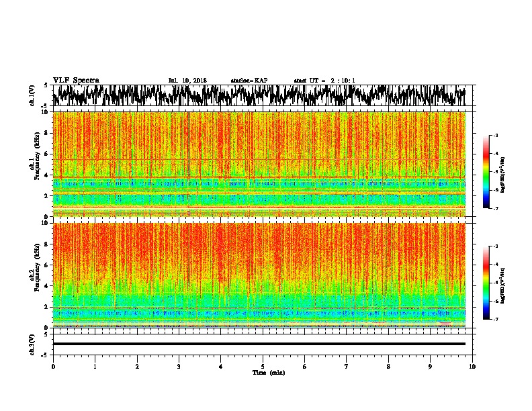Image resolution: width=532 pixels, height=411 pixels.
Task: Click time axis tick label "2"
Action: [x=137, y=366]
